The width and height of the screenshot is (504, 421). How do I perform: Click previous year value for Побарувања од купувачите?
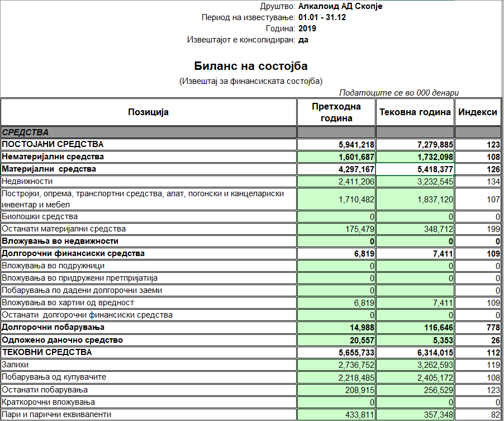(336, 377)
